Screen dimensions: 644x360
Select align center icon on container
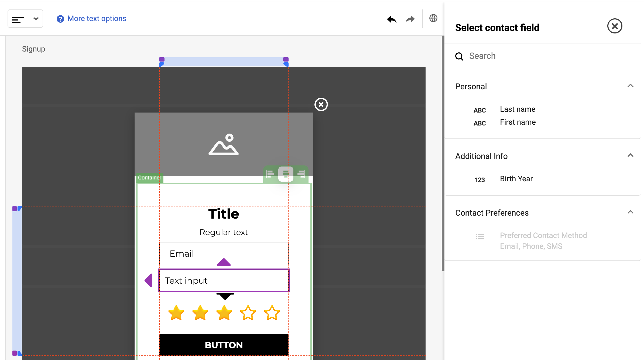pos(286,174)
